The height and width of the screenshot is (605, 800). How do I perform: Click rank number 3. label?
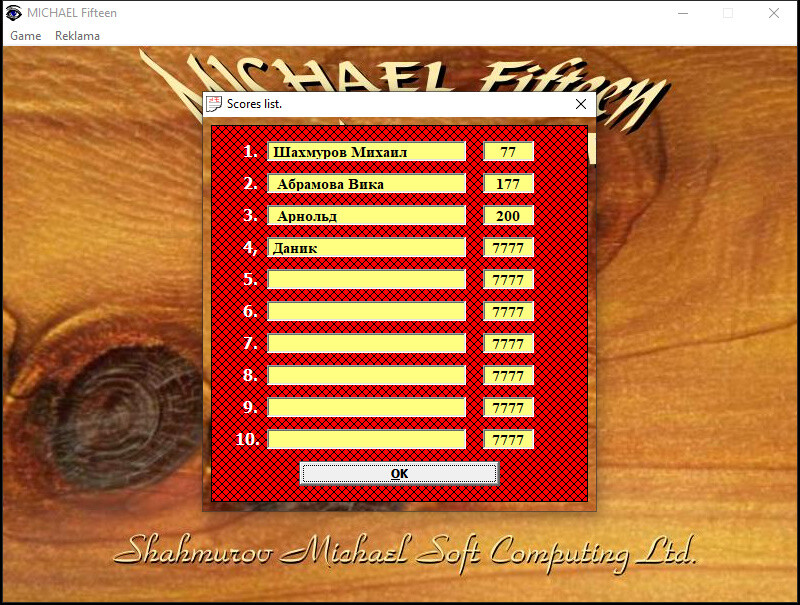click(x=250, y=215)
